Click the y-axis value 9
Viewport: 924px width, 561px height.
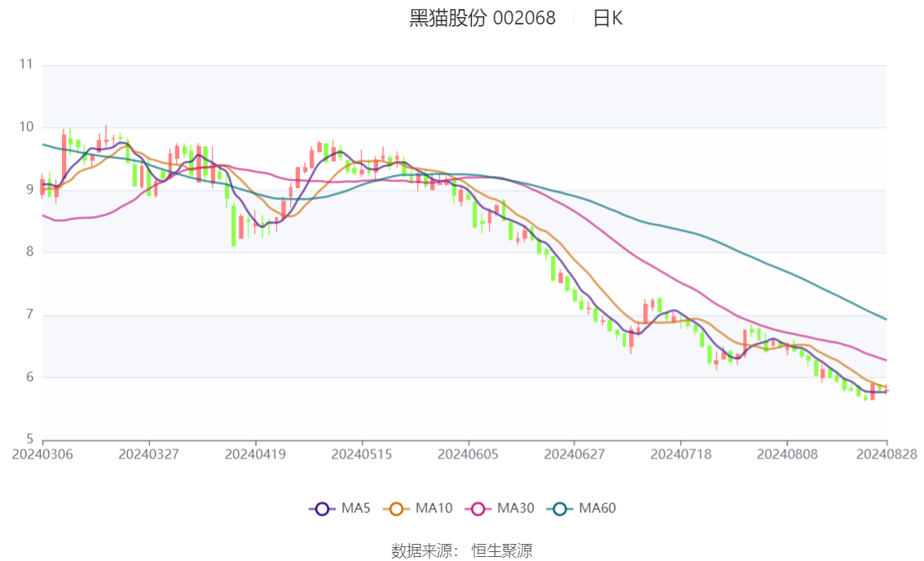pyautogui.click(x=29, y=190)
